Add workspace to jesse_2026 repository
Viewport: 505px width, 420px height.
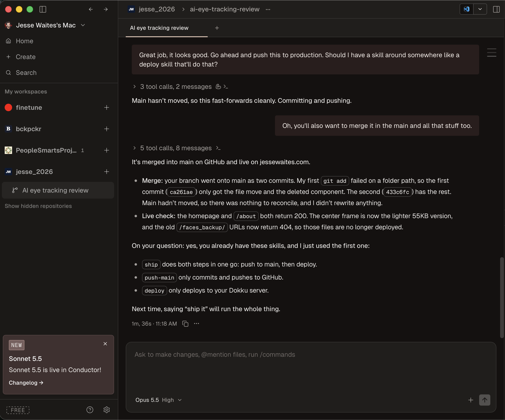pos(107,172)
